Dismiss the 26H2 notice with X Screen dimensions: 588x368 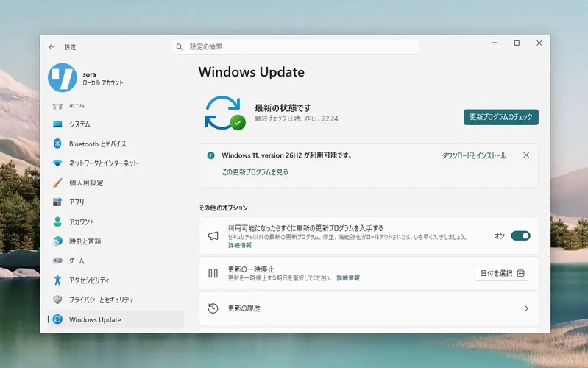pyautogui.click(x=526, y=155)
